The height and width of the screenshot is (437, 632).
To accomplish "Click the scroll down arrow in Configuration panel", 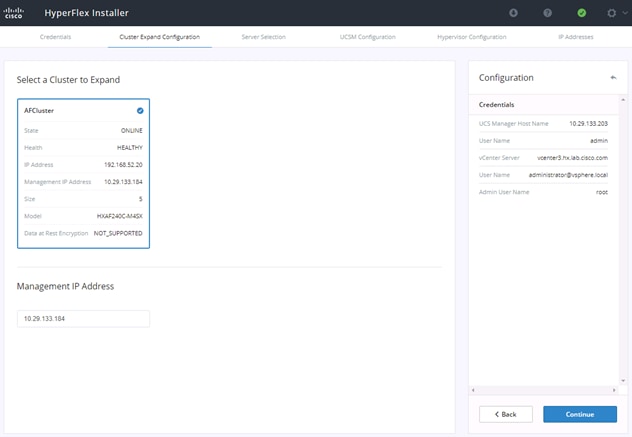I will (623, 381).
